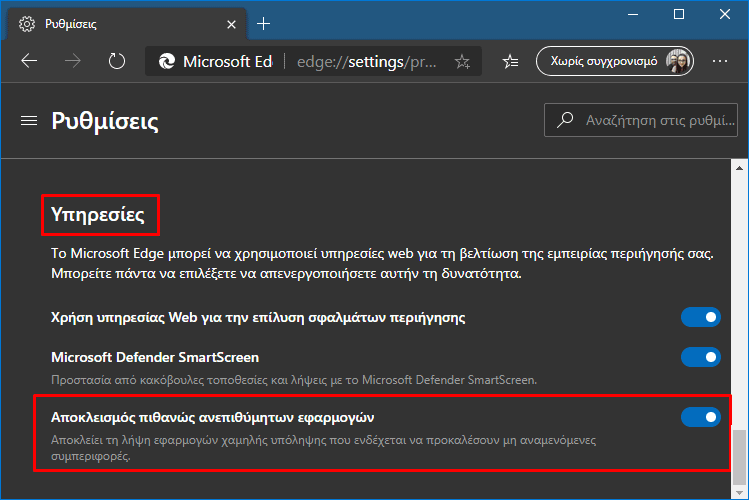749x500 pixels.
Task: Click the scrollbar down arrow
Action: pos(739,492)
